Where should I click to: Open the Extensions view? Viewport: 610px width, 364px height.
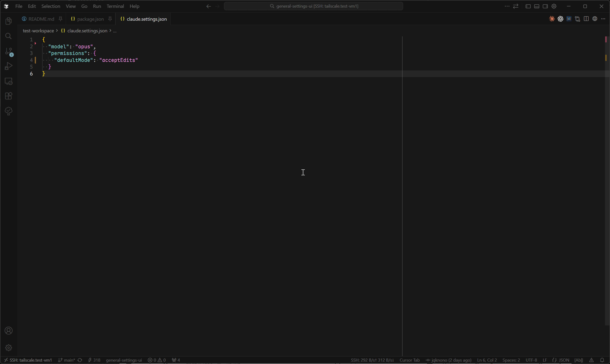[x=9, y=96]
